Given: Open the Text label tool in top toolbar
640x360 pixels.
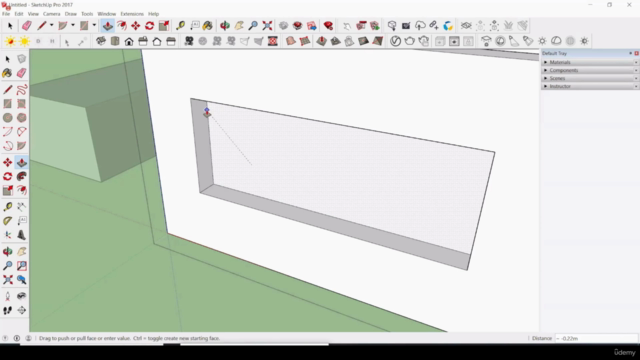Looking at the screenshot, I should tap(195, 26).
